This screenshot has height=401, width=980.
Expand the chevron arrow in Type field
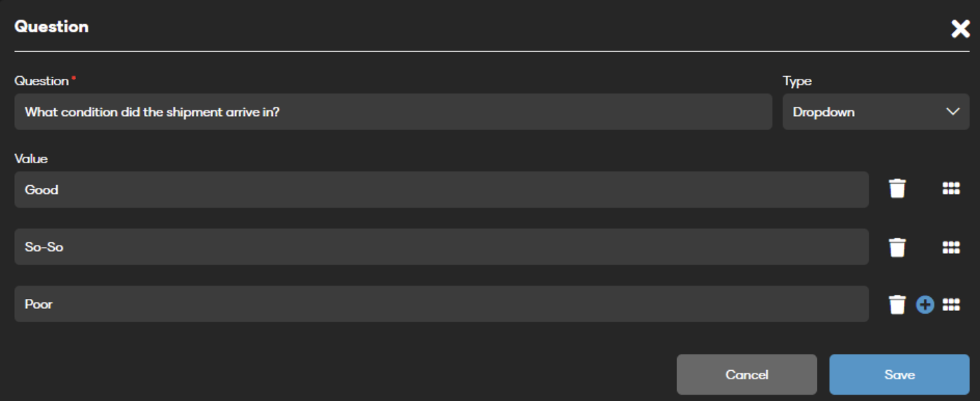[953, 112]
